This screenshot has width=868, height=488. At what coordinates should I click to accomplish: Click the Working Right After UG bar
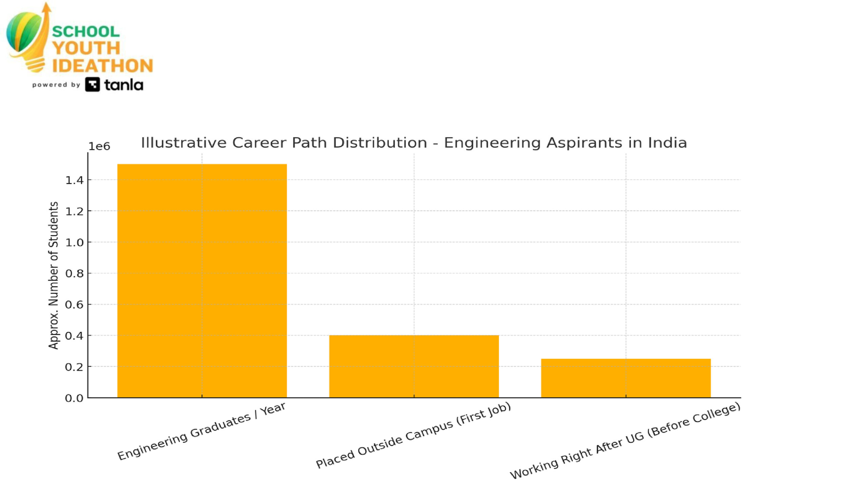pos(626,378)
